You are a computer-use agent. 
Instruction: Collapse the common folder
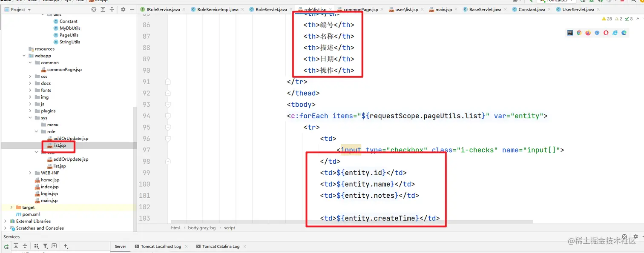pos(30,63)
